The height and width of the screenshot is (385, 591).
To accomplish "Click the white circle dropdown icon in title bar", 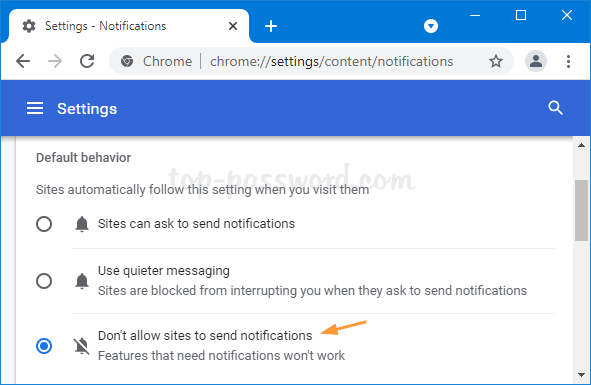I will tap(431, 26).
